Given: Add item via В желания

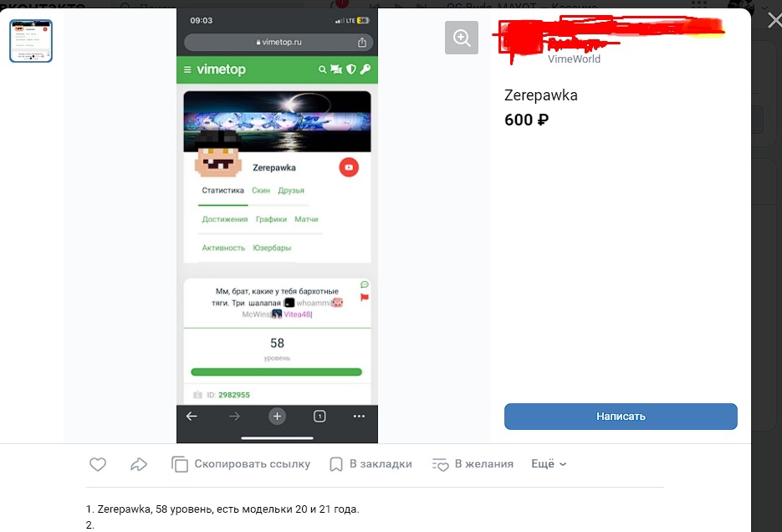Looking at the screenshot, I should tap(483, 464).
